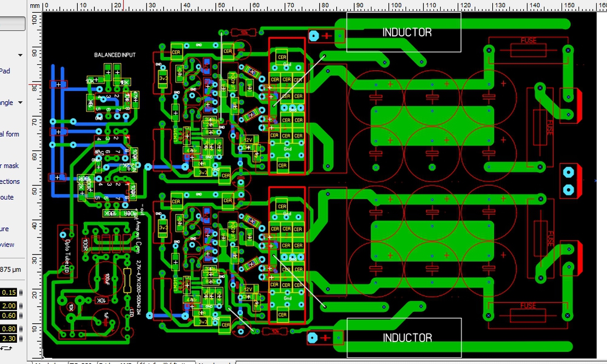
Task: Choose the Connections tool
Action: 10,182
